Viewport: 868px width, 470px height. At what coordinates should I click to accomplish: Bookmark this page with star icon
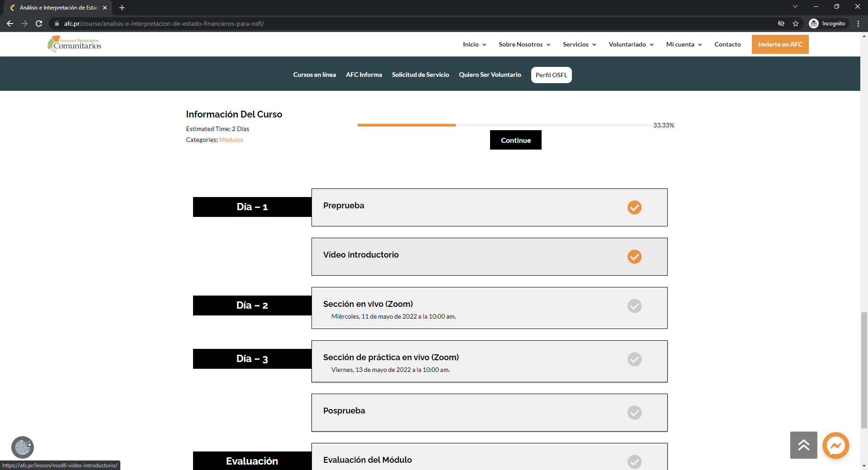click(796, 23)
